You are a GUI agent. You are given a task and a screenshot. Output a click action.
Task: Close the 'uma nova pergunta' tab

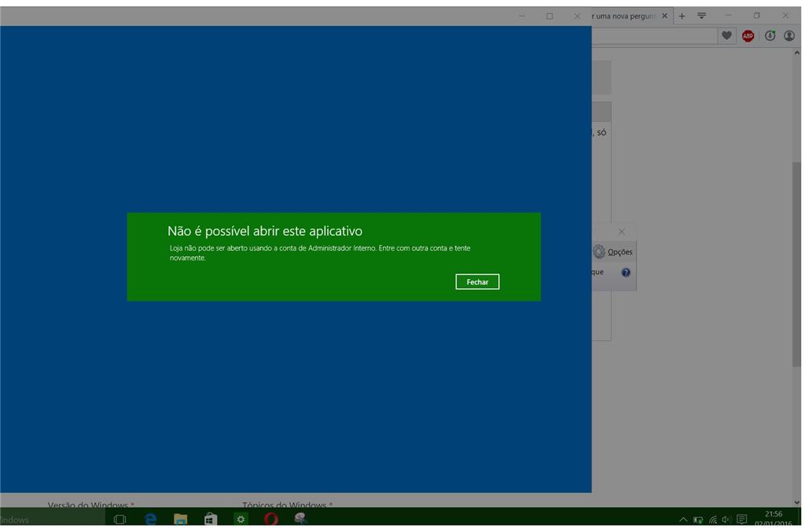click(x=664, y=16)
